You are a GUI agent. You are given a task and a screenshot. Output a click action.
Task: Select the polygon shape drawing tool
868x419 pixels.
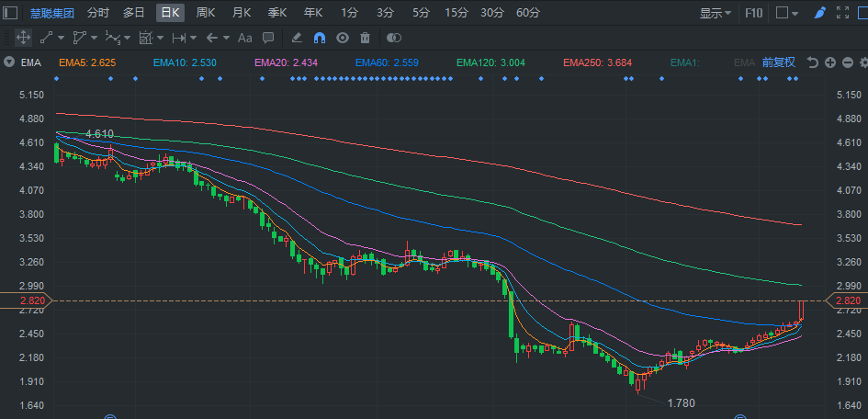[80, 38]
